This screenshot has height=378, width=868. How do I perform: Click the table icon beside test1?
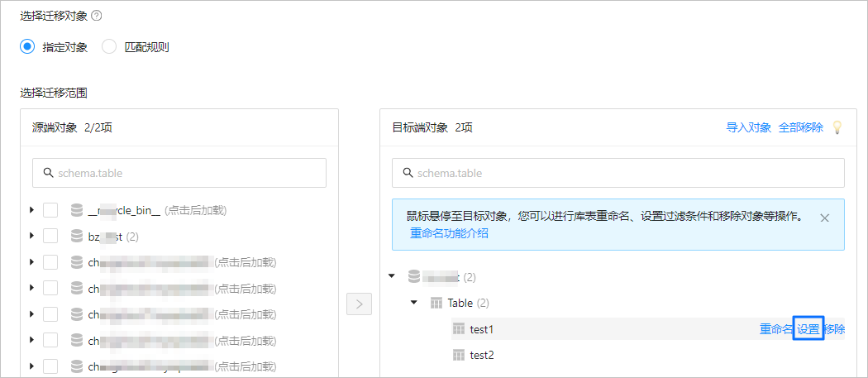tap(458, 328)
